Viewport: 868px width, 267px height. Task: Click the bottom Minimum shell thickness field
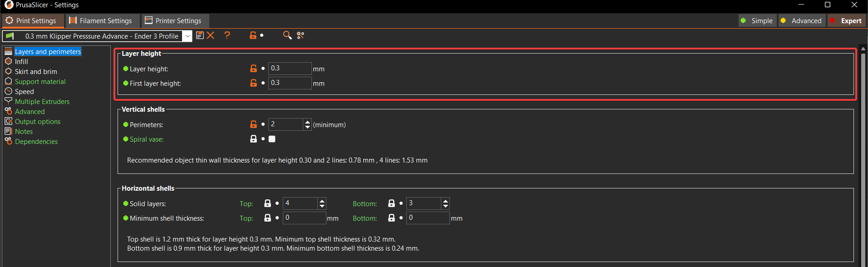(428, 218)
